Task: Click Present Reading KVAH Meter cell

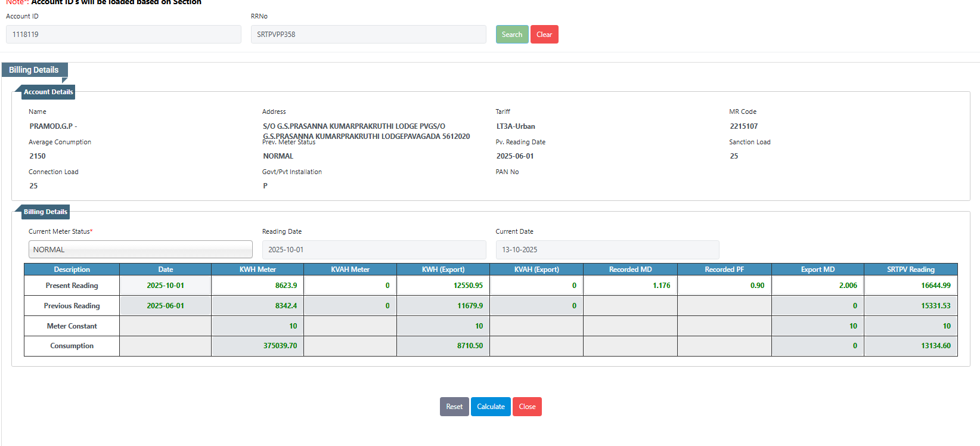Action: [x=350, y=286]
